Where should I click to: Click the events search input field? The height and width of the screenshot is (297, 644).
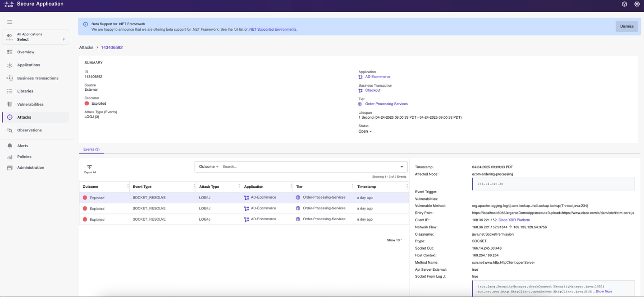pos(309,167)
